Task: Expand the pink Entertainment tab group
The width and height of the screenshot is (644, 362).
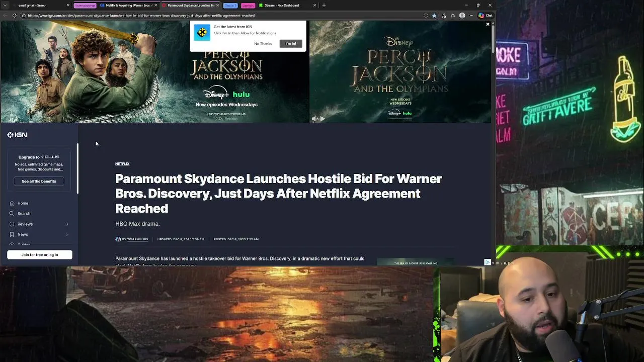Action: coord(85,5)
